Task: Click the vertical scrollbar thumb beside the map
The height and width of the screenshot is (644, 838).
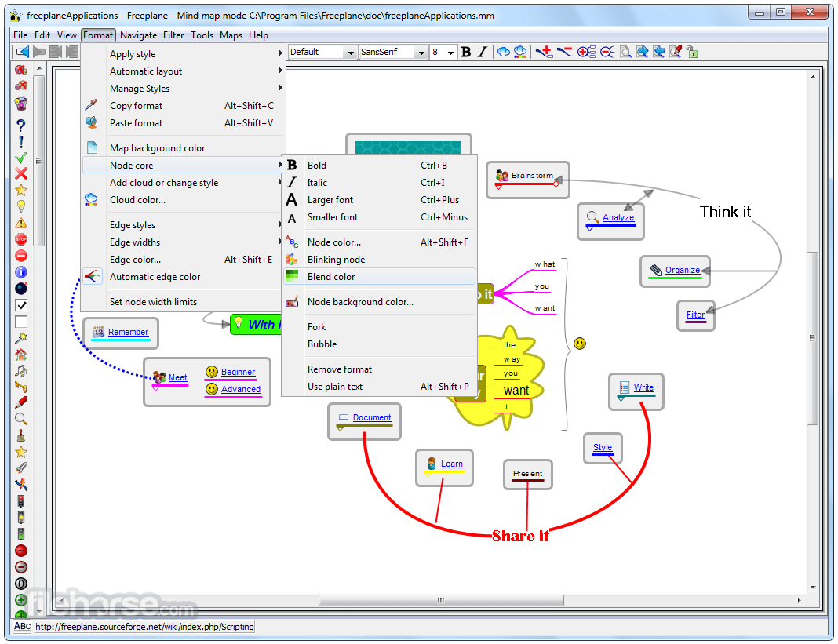Action: point(812,338)
